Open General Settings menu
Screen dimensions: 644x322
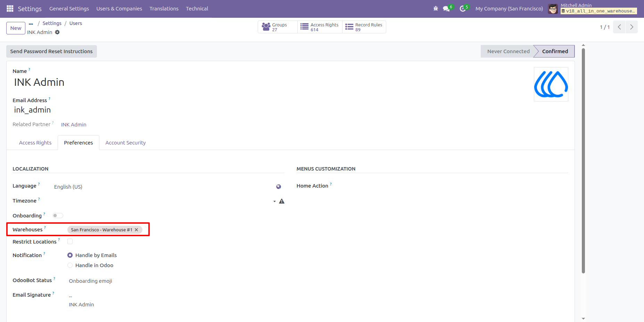(69, 9)
